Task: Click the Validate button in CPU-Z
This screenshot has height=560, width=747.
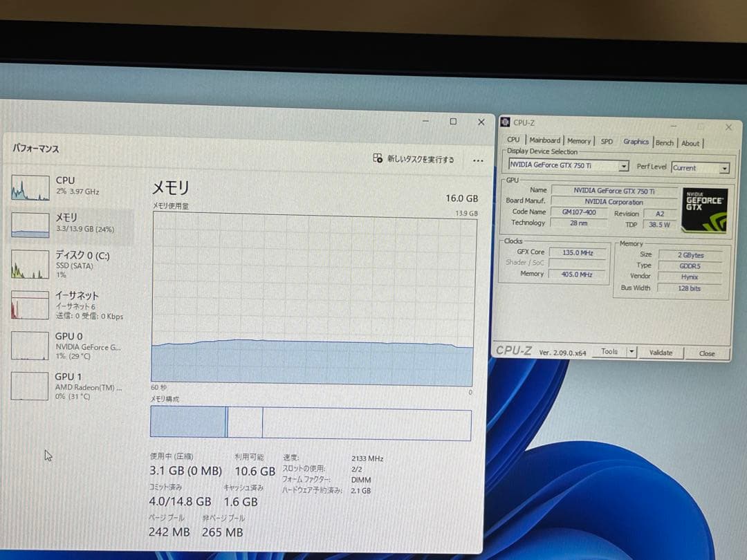Action: (661, 353)
